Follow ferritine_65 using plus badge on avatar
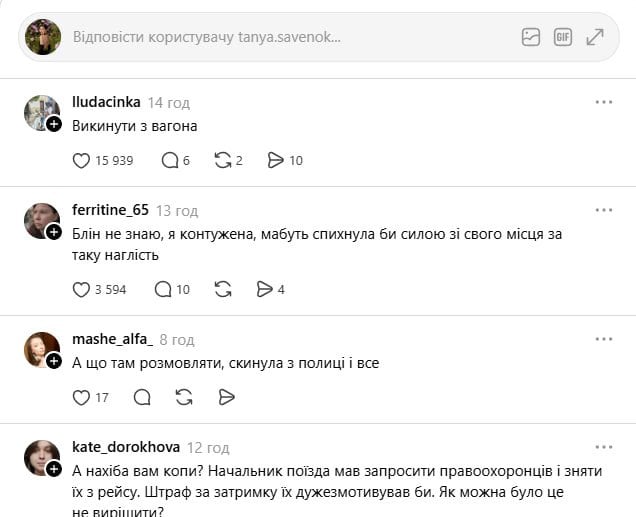636x517 pixels. point(54,232)
